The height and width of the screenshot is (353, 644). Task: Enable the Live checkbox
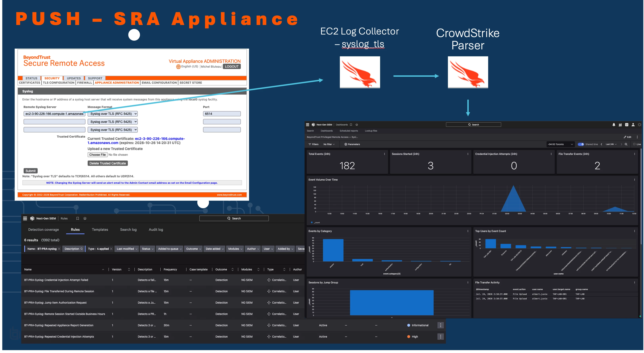634,144
